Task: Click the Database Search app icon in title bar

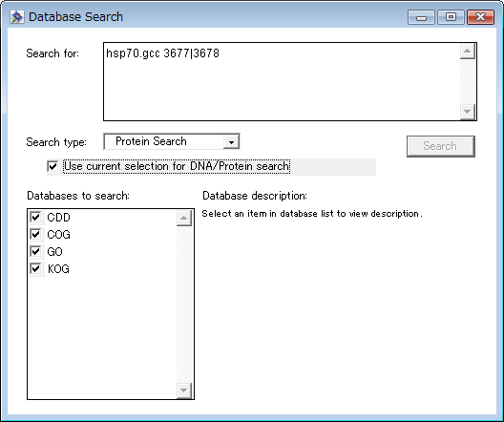Action: [x=17, y=17]
